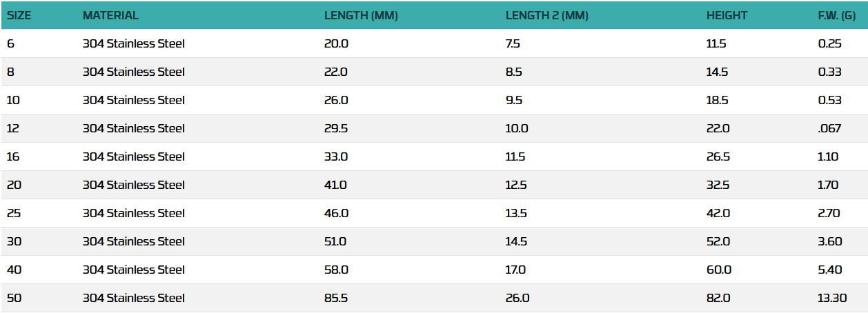The width and height of the screenshot is (868, 313).
Task: Click the 60.0 height value
Action: (719, 270)
